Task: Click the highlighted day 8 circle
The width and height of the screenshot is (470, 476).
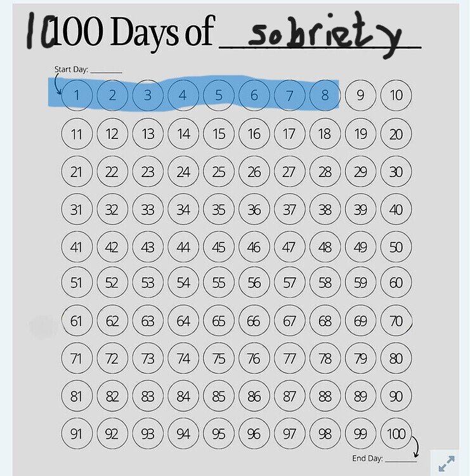Action: [325, 96]
